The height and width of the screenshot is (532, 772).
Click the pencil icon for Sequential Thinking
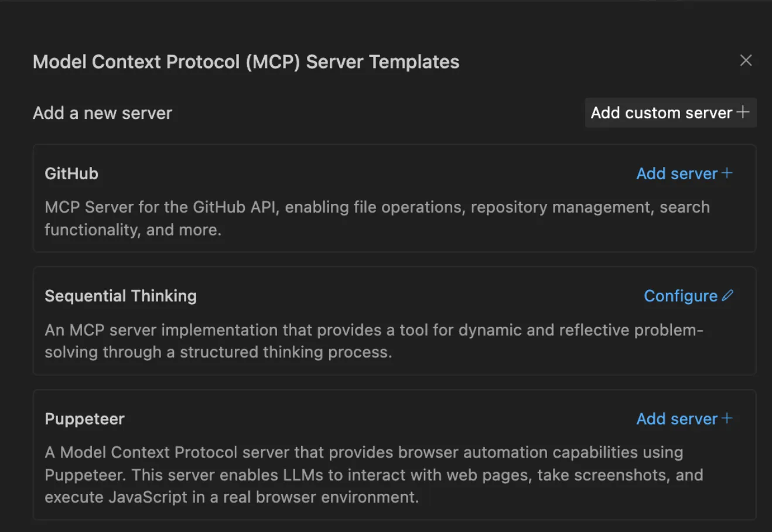727,295
